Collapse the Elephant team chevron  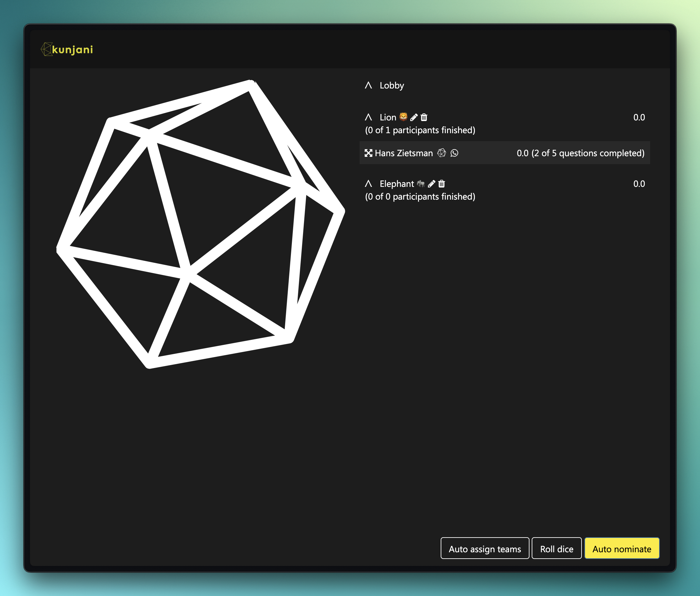[x=369, y=184]
